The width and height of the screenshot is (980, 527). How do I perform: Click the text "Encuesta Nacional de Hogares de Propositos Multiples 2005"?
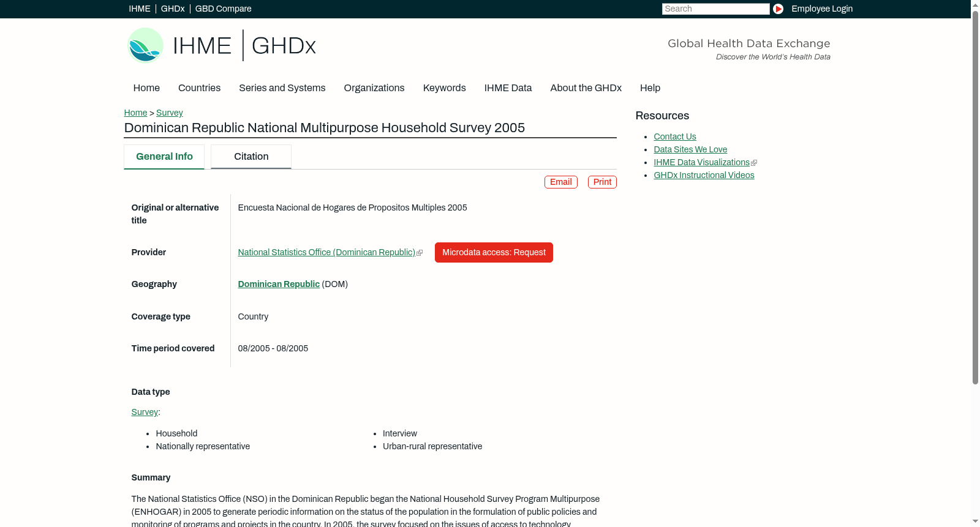pos(352,207)
